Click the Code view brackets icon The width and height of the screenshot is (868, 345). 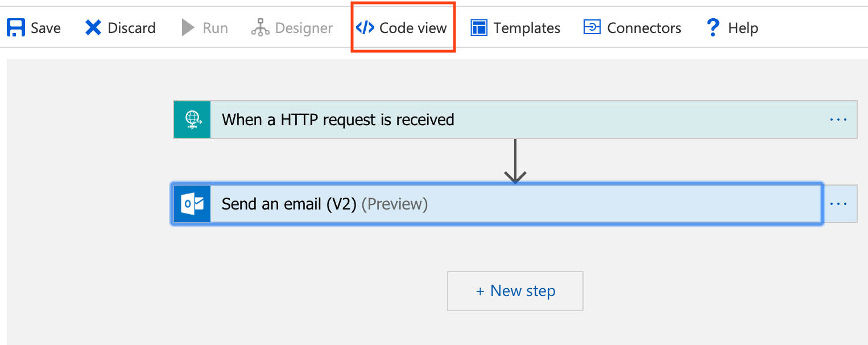365,28
